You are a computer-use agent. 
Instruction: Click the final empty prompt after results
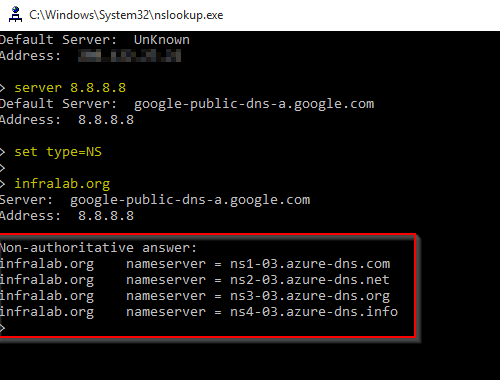click(3, 328)
